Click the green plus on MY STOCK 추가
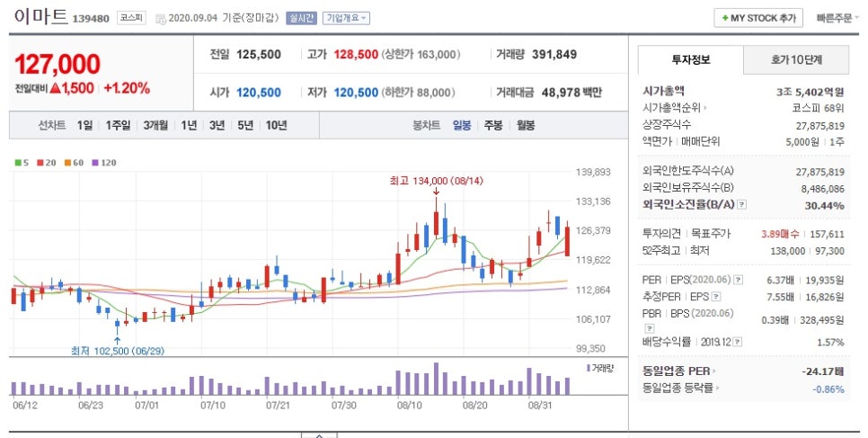The image size is (868, 438). click(x=725, y=18)
